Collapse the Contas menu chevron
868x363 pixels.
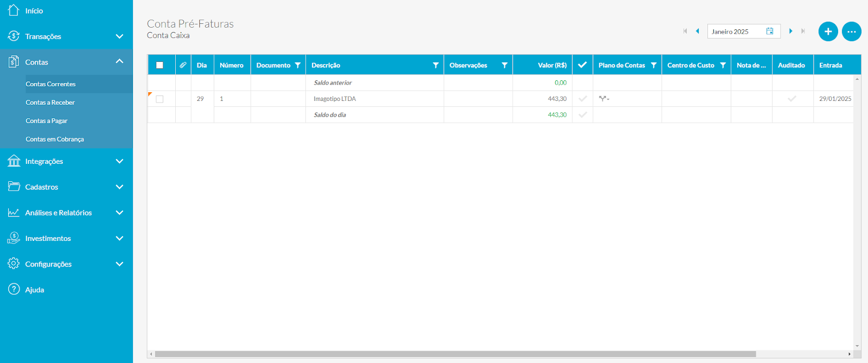(x=119, y=61)
